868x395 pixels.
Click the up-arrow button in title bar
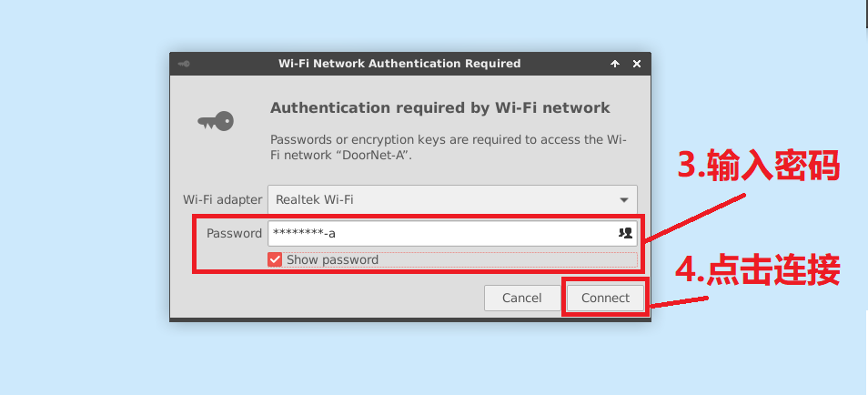point(615,64)
